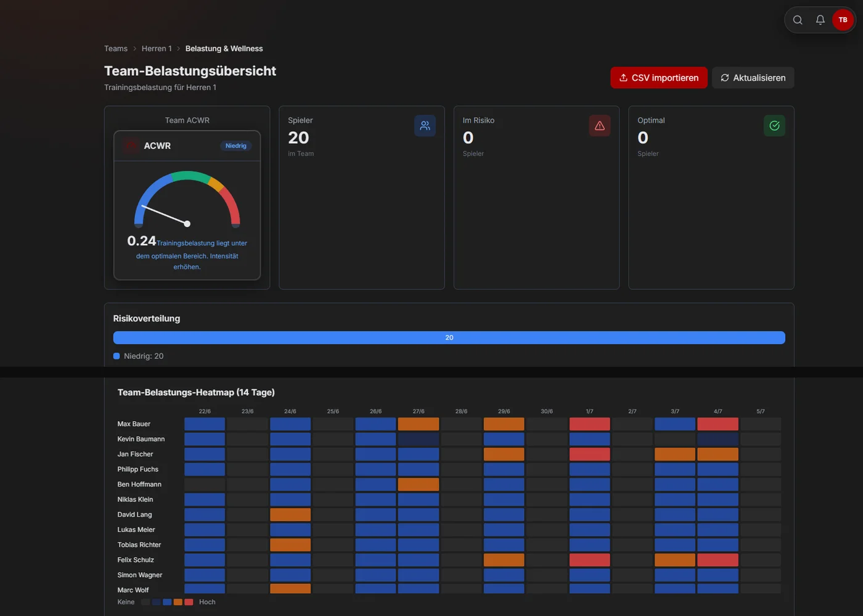Go to Teams breadcrumb
This screenshot has height=616, width=863.
(x=116, y=49)
